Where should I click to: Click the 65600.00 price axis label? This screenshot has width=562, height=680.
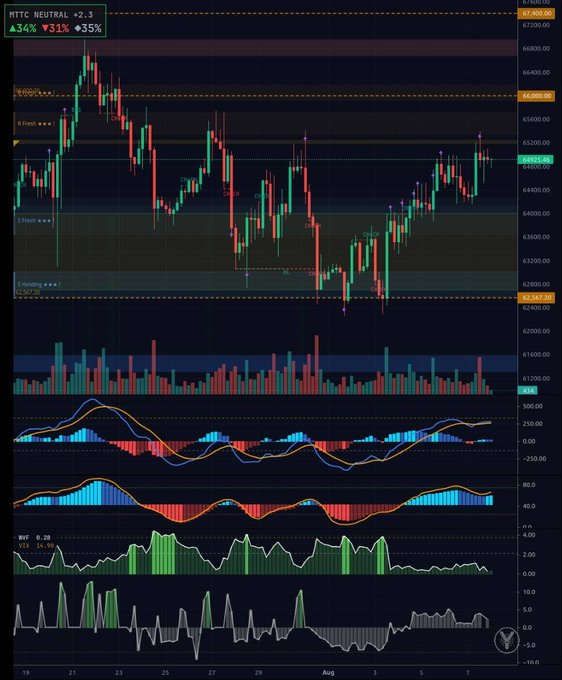tap(536, 119)
